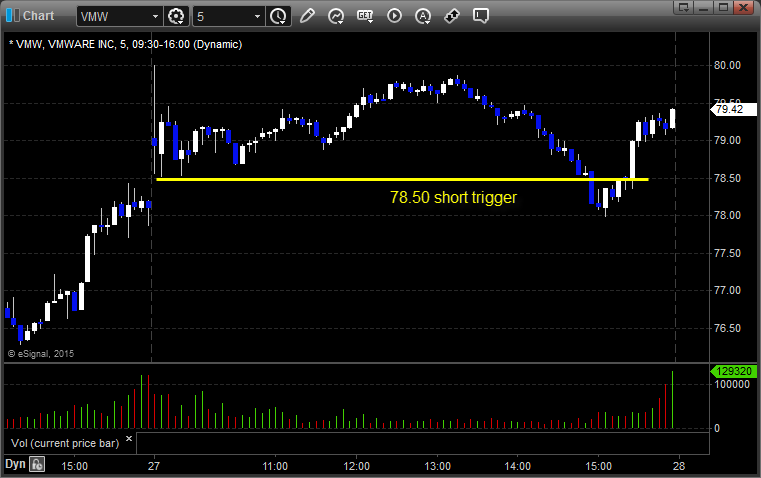
Task: Click the 80.00 price axis label
Action: coord(727,66)
